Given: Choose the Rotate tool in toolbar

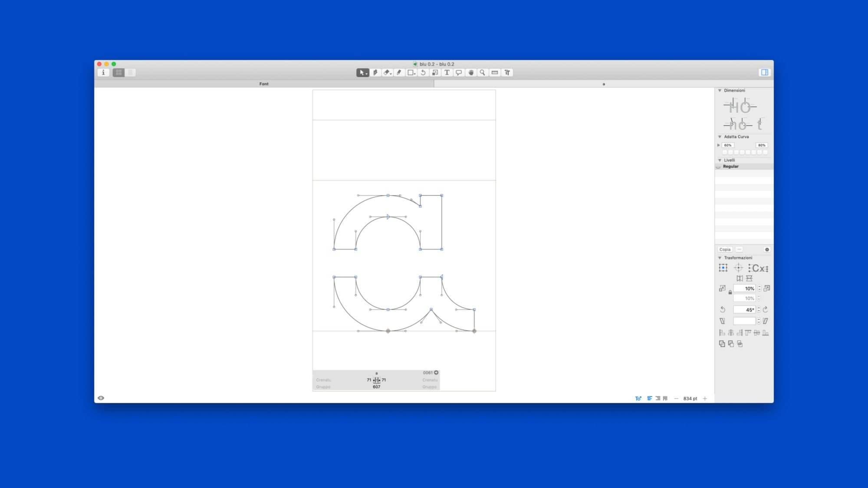Looking at the screenshot, I should click(423, 73).
